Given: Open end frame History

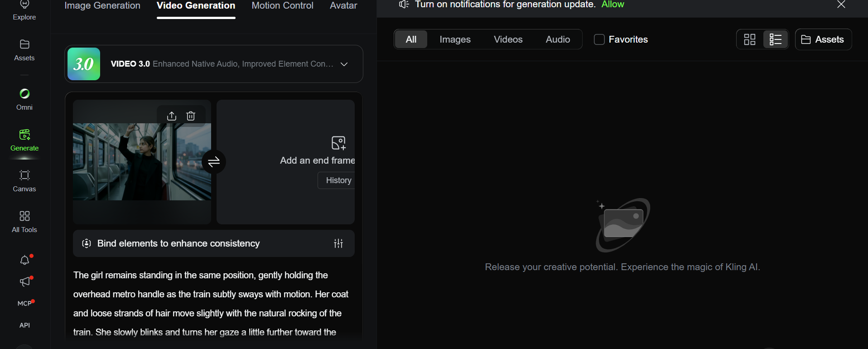Looking at the screenshot, I should point(337,180).
